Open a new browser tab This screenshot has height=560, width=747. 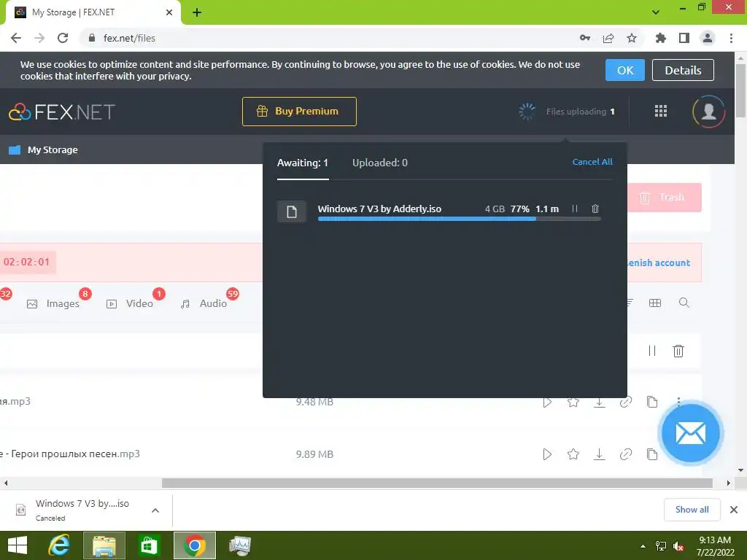click(x=197, y=12)
